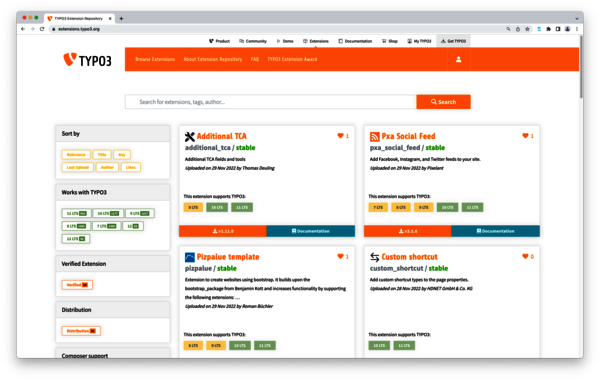Open the browser side panel icon
The image size is (600, 380).
click(x=558, y=29)
